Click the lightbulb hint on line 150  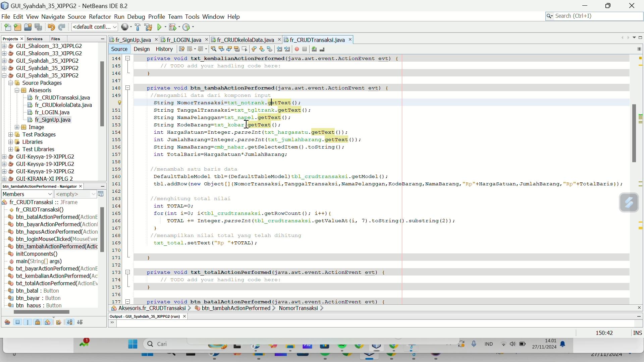[119, 103]
